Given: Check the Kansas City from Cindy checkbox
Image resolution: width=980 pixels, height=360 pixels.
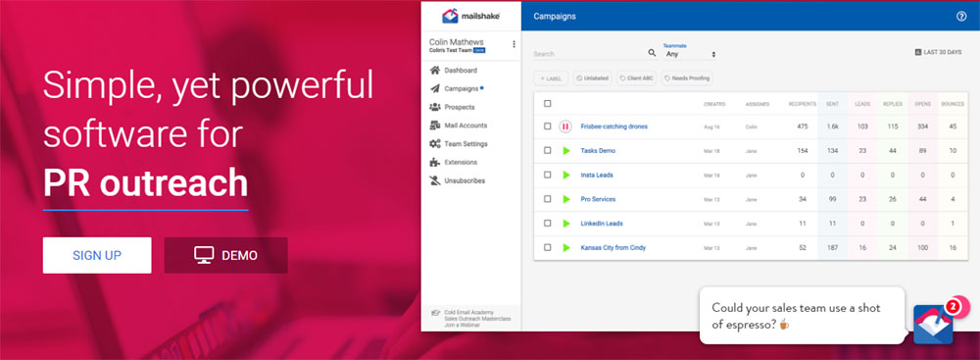Looking at the screenshot, I should 548,248.
